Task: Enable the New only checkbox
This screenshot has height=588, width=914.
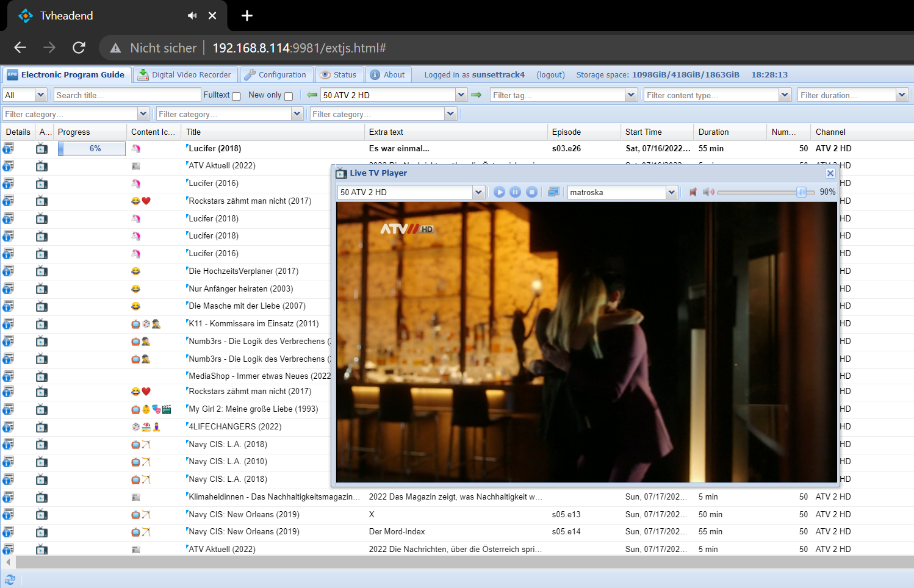Action: click(289, 96)
